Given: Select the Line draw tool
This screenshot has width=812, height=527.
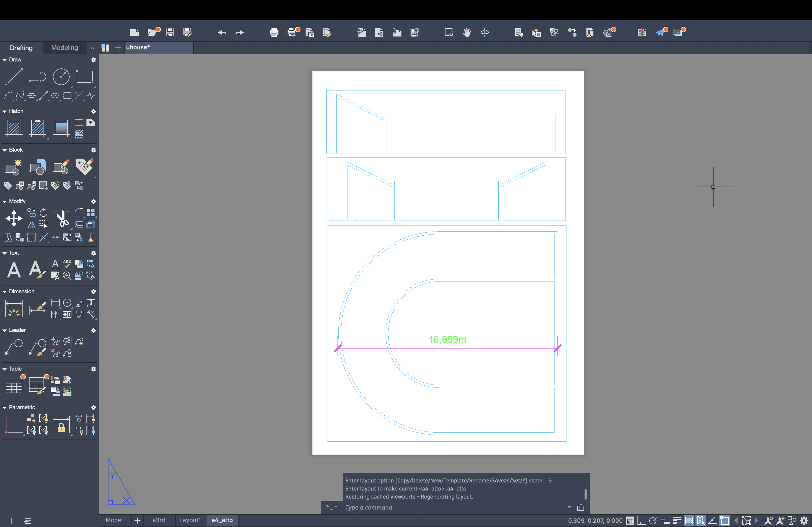Looking at the screenshot, I should pyautogui.click(x=14, y=76).
